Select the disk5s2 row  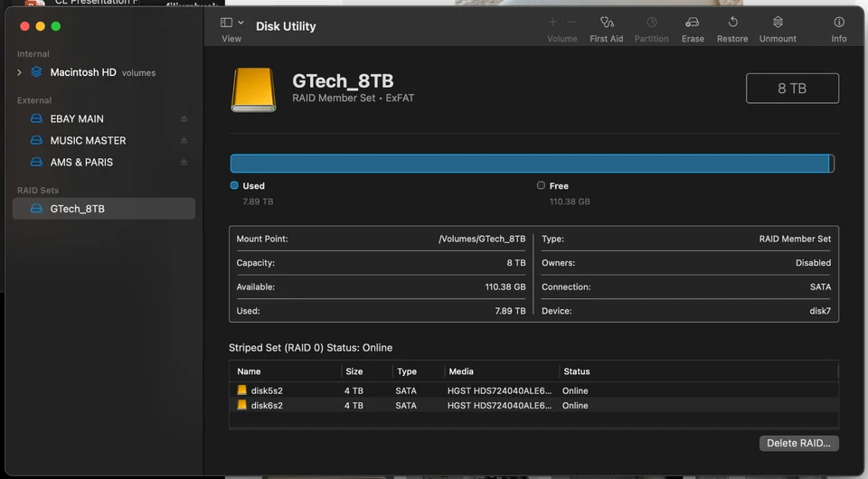coord(533,390)
